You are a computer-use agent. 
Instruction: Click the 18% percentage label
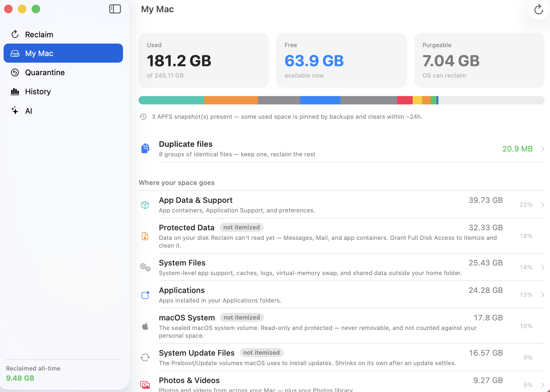pos(526,236)
